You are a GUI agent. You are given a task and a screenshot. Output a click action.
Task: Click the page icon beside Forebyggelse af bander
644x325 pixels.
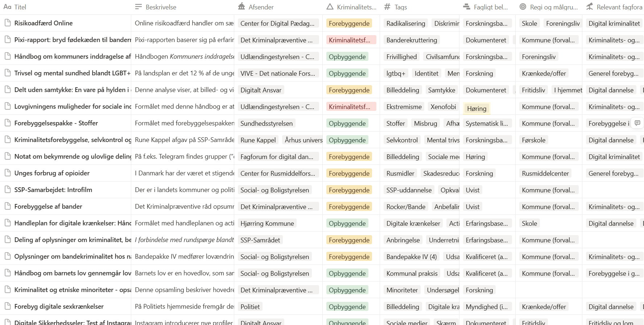tap(7, 207)
